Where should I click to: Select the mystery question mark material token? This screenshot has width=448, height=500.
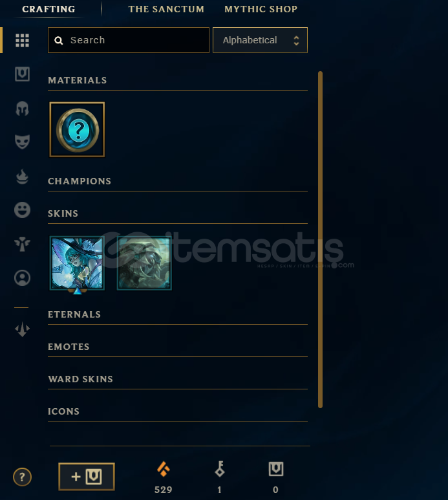pyautogui.click(x=77, y=129)
